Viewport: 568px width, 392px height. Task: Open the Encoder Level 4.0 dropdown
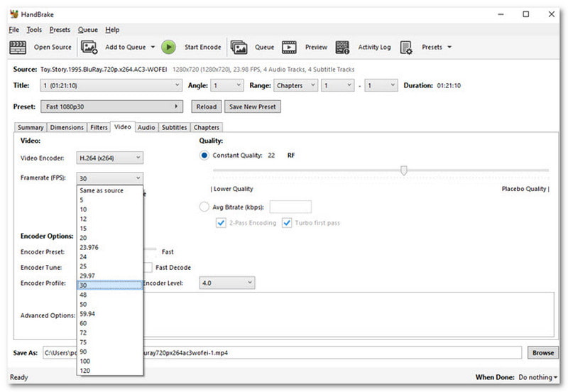tap(226, 283)
